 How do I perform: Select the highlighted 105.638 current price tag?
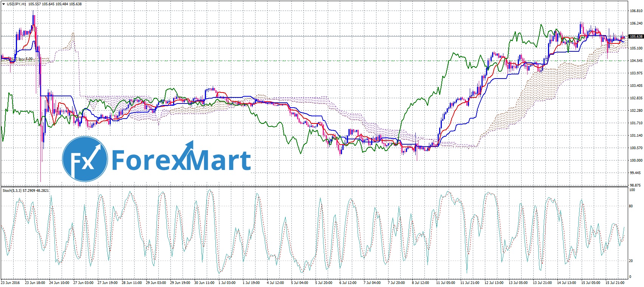pos(635,37)
